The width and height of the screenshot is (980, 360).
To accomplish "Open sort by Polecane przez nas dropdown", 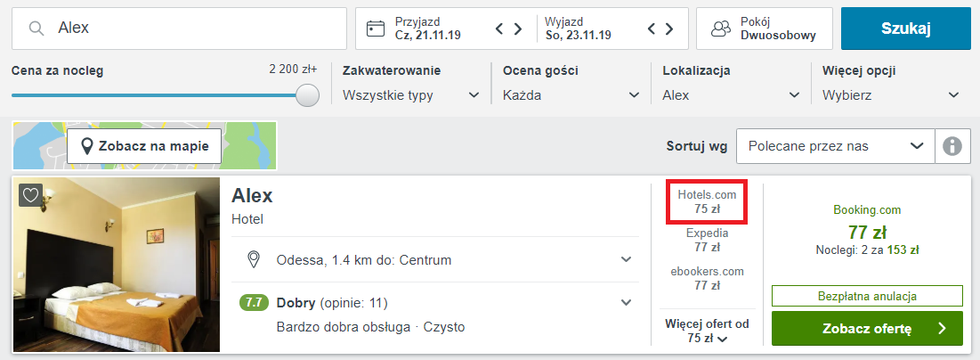I will point(834,145).
